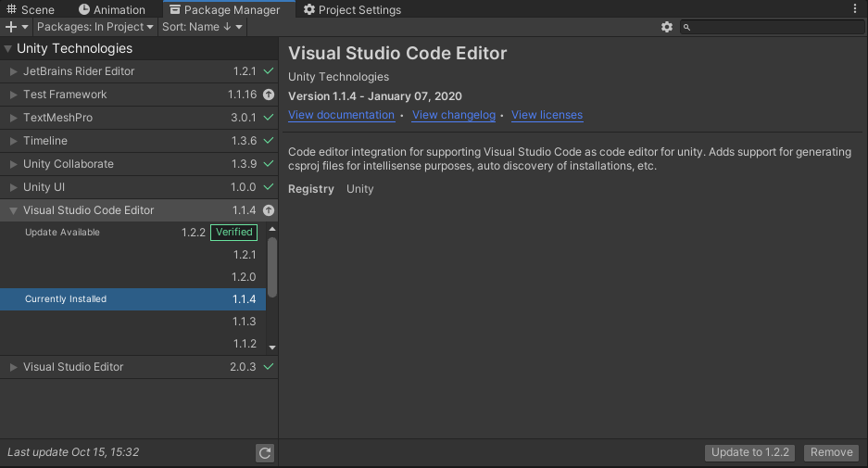The image size is (868, 468).
Task: Click the Remove package button
Action: (831, 452)
